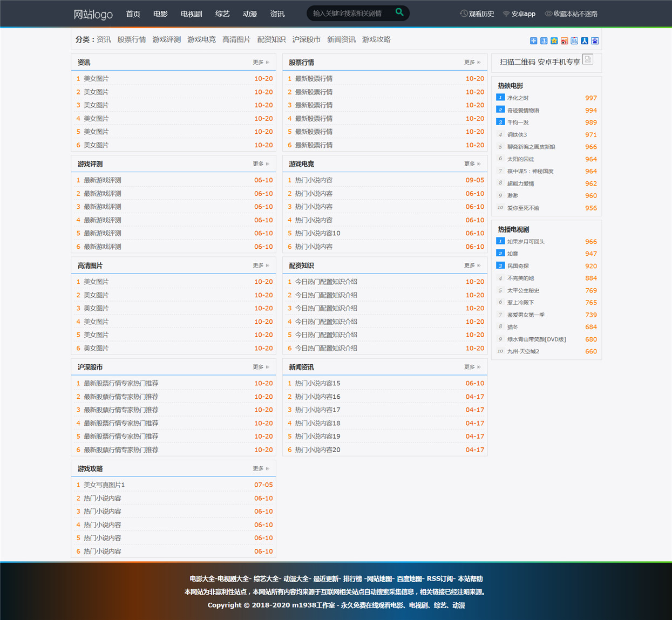Open 电影 in top navigation
This screenshot has width=672, height=620.
[160, 14]
